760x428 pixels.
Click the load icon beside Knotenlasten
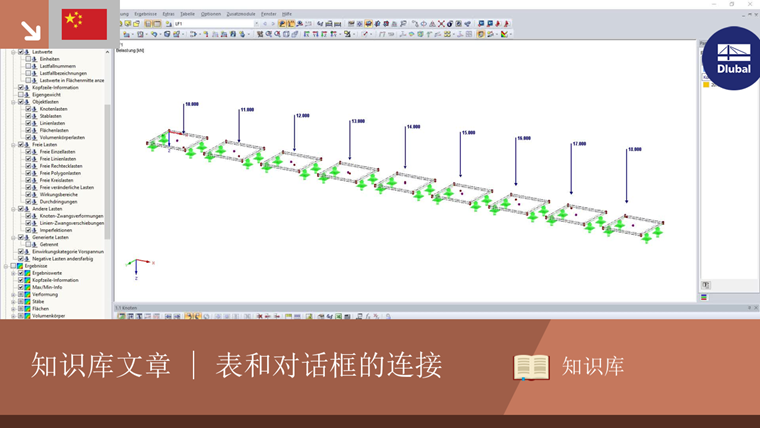tap(34, 109)
